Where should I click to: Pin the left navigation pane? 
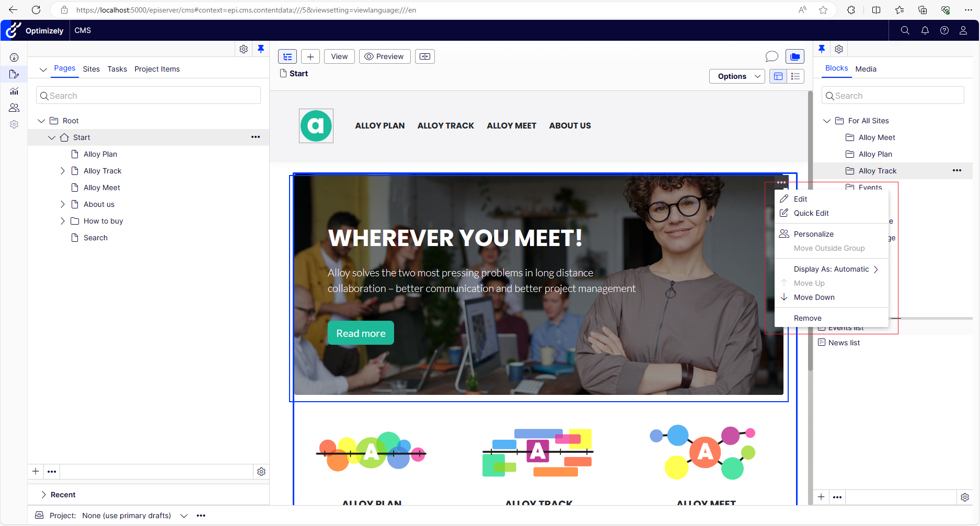261,49
